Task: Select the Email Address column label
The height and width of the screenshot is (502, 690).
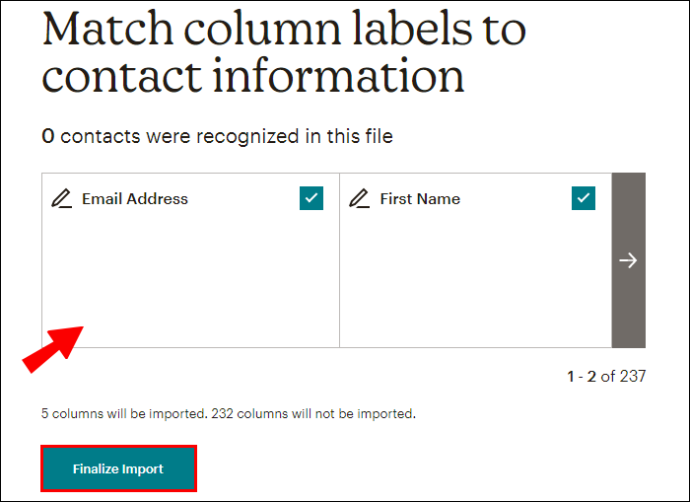Action: [135, 199]
